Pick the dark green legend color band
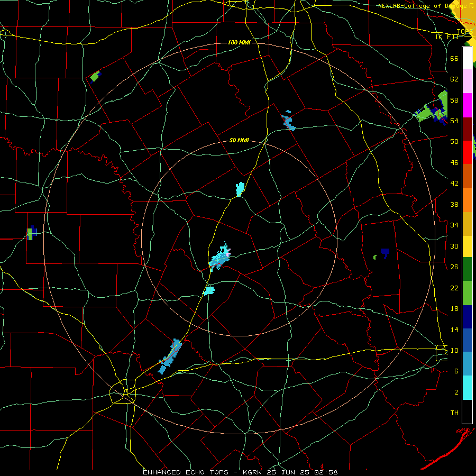Screen dimensions: 476x476 tap(467, 269)
